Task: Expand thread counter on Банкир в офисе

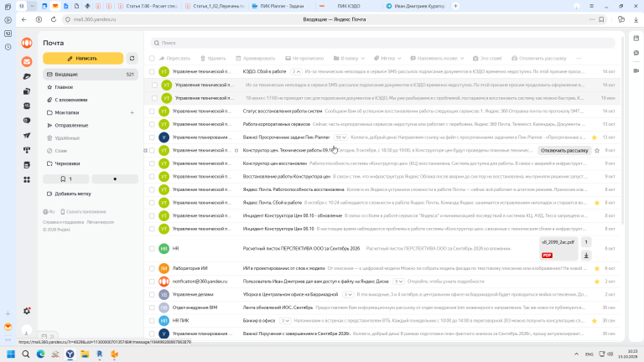Action: coord(285,321)
